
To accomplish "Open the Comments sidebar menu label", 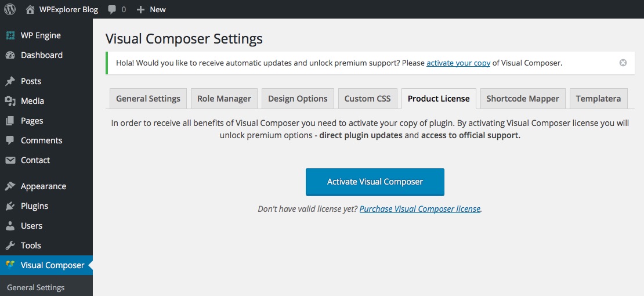I will click(41, 140).
